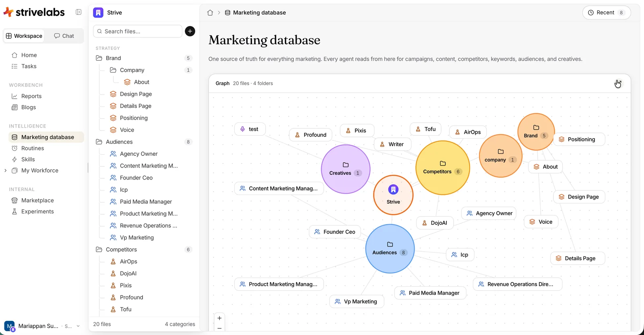Screen dimensions: 644x335
Task: Click the plus button beside search files
Action: pyautogui.click(x=190, y=31)
